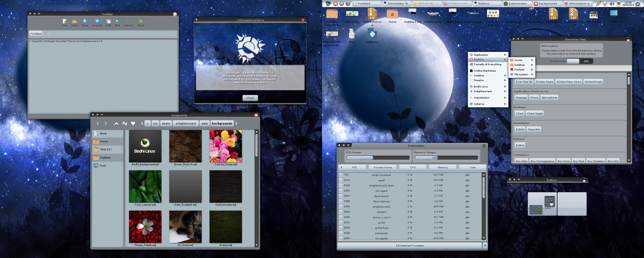Open the toolbar.py desktop file
The width and height of the screenshot is (644, 258).
click(x=372, y=36)
